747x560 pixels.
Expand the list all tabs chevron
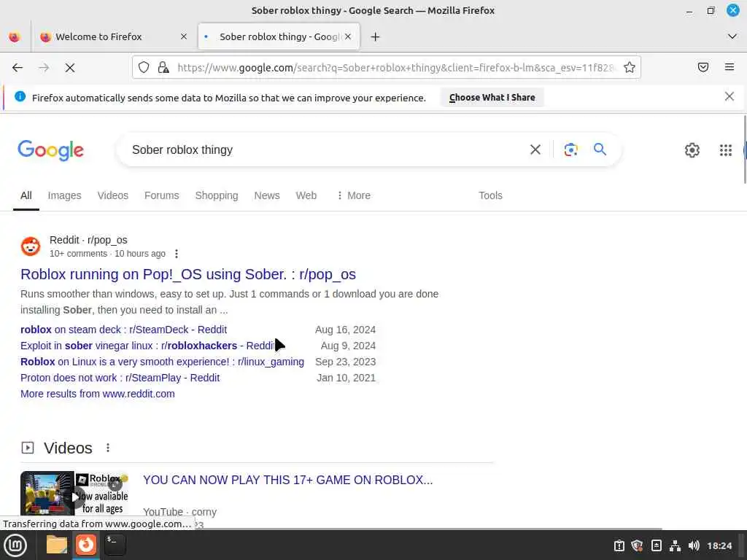(732, 36)
